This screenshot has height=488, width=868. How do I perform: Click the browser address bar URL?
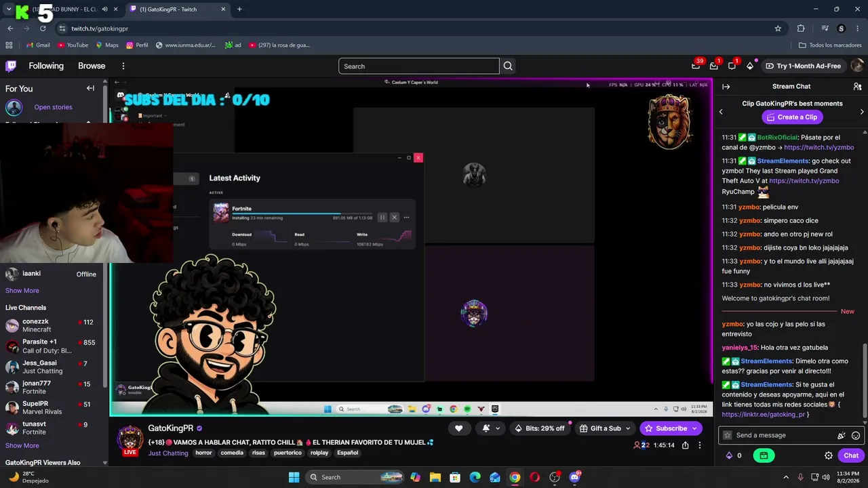(x=100, y=28)
